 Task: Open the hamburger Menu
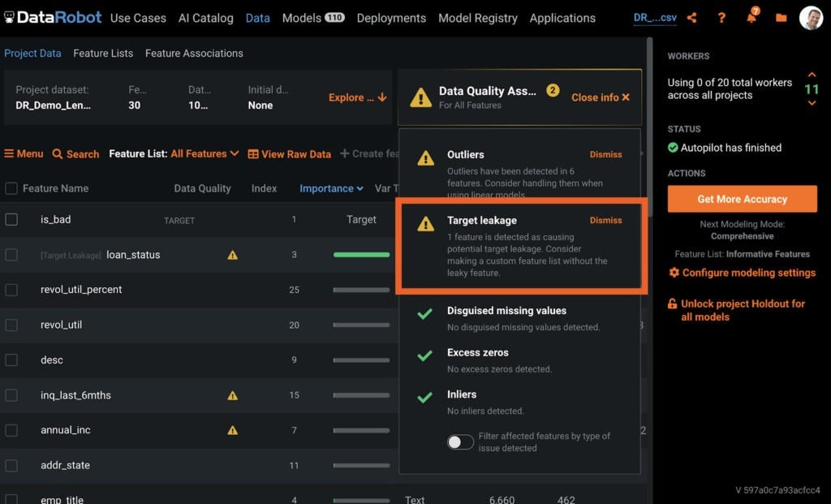[x=24, y=153]
